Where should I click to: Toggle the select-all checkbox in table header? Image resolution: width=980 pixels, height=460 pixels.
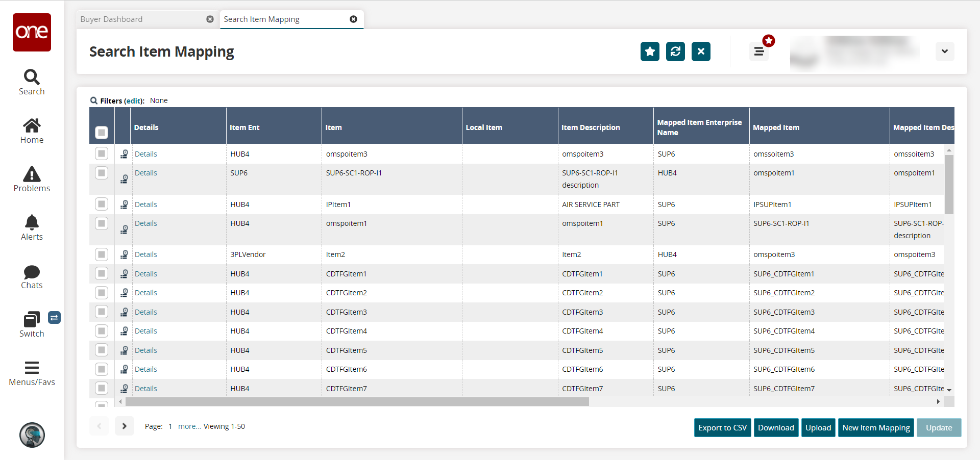(102, 133)
